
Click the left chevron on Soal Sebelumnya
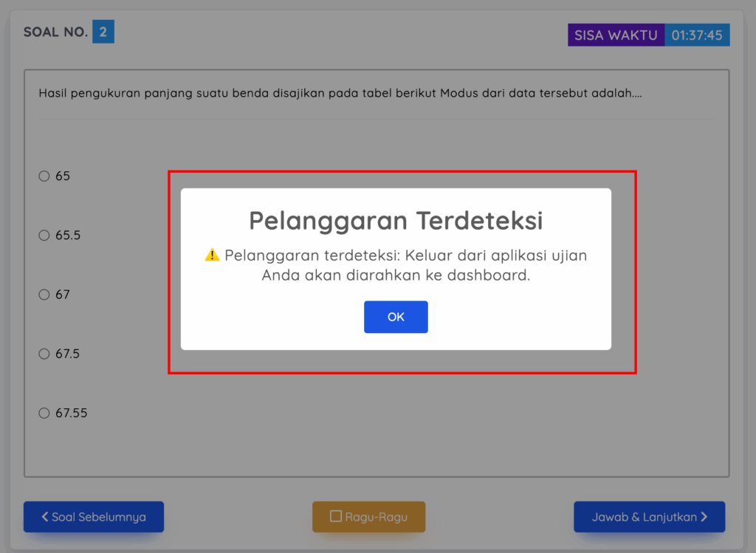(44, 517)
